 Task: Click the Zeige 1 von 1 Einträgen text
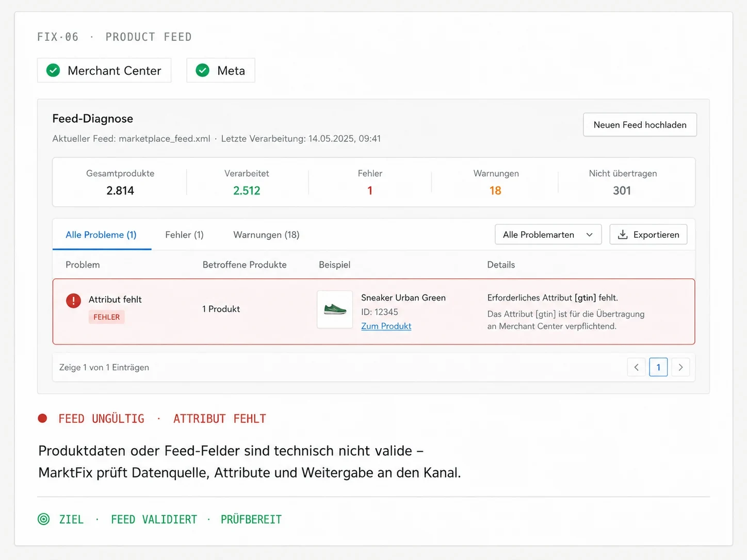pos(104,367)
